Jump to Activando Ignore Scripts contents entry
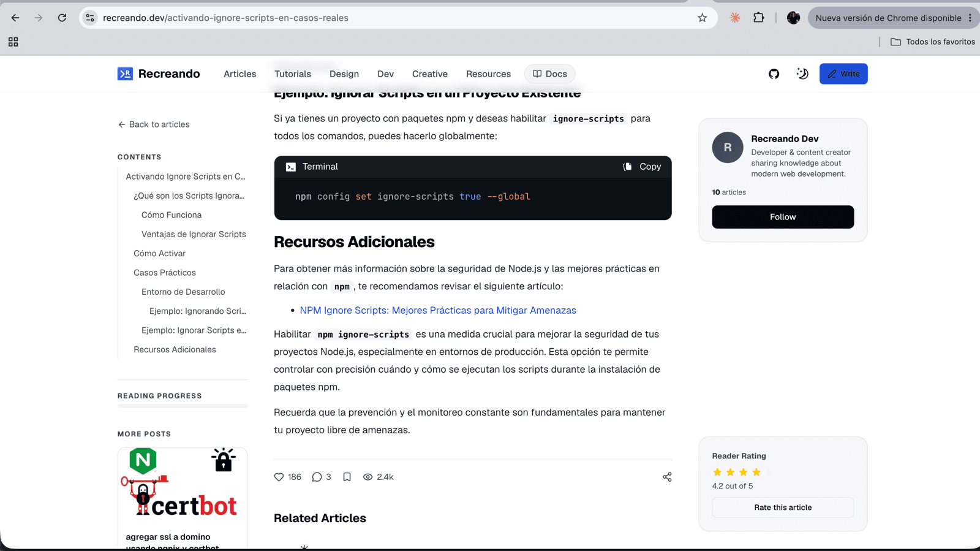 coord(186,177)
